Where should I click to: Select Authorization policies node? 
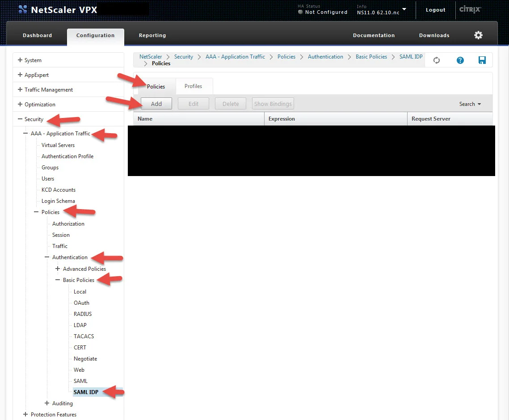pos(68,224)
